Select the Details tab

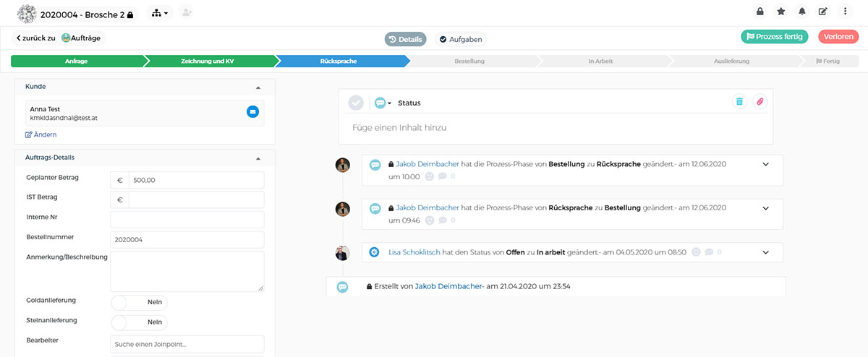(x=406, y=39)
